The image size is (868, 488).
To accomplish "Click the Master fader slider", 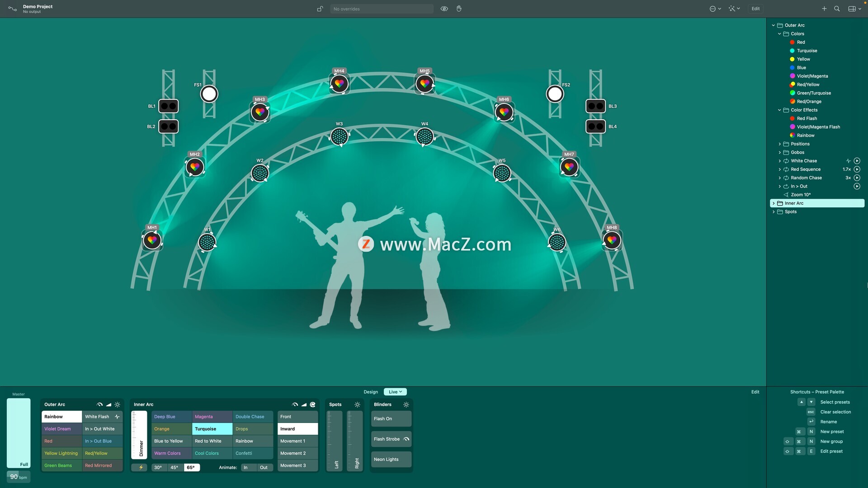I will [19, 432].
